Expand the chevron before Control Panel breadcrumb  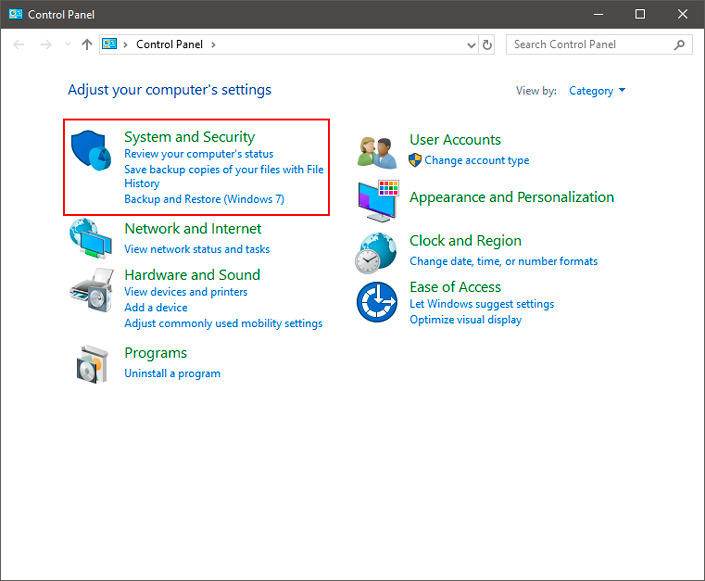click(x=125, y=45)
